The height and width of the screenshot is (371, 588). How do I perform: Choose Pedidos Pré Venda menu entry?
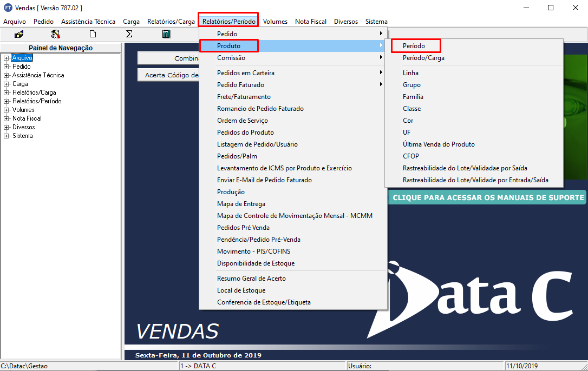click(292, 228)
